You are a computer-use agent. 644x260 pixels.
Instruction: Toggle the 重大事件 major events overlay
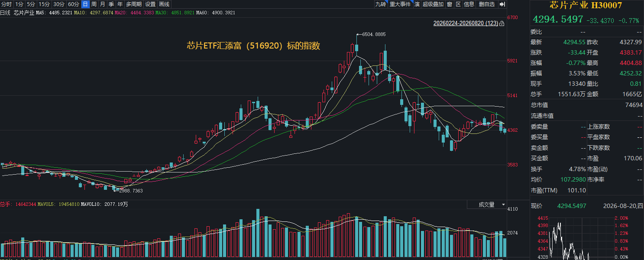click(400, 4)
